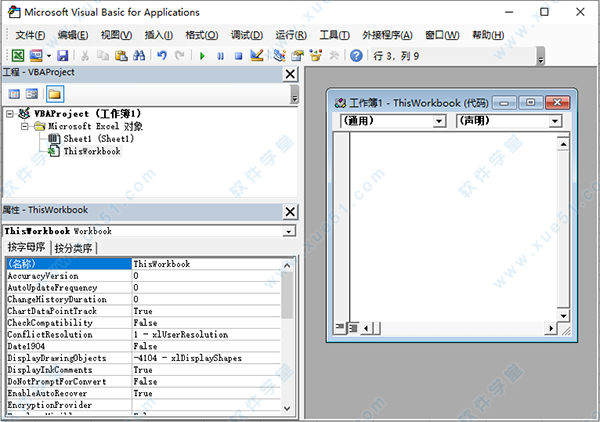Click View Microsoft Excel icon in toolbar
The image size is (600, 422).
(x=18, y=56)
